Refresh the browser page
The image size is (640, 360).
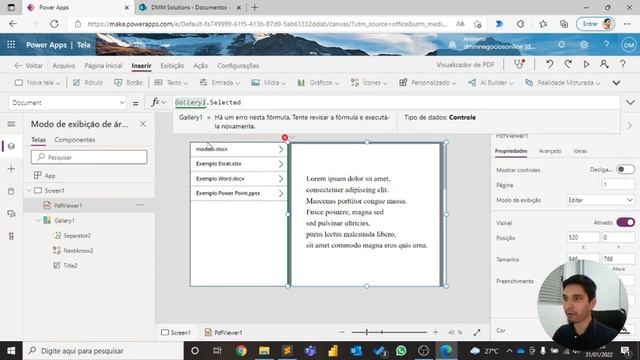point(54,24)
